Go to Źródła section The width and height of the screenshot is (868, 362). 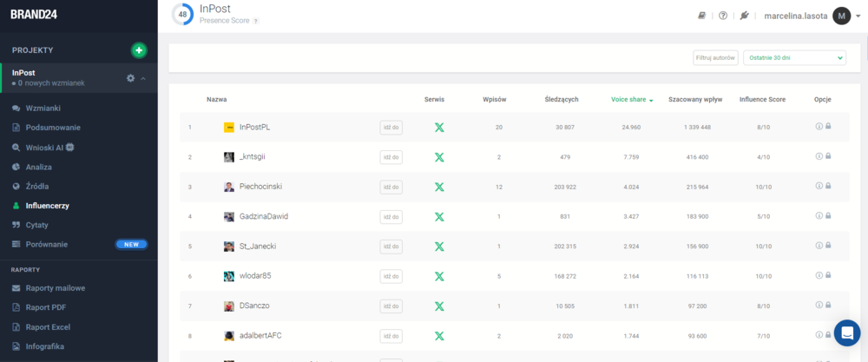[x=36, y=186]
